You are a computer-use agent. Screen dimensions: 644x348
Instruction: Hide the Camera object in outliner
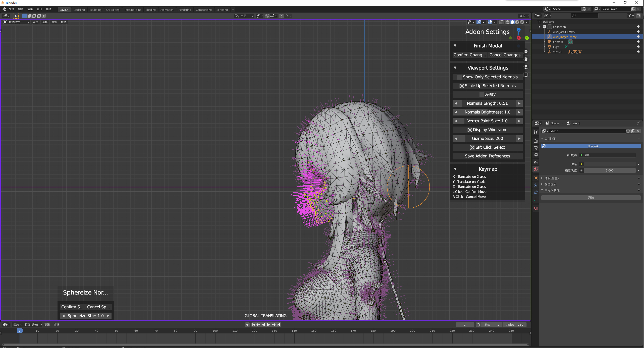tap(638, 42)
